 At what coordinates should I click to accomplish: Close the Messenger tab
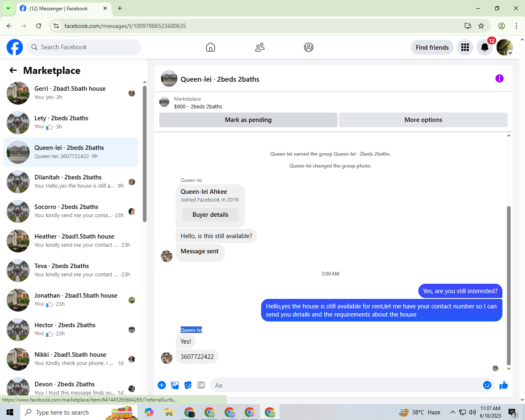pos(105,8)
